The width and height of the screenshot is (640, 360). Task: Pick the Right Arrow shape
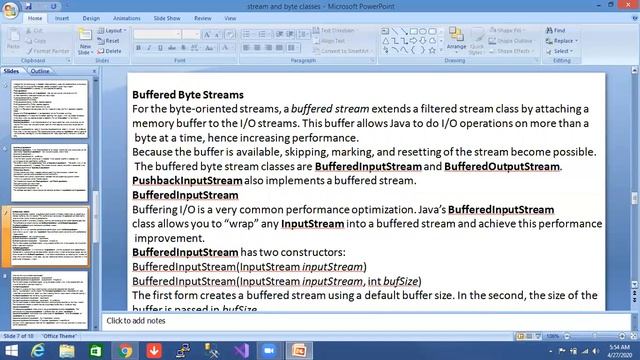point(413,41)
